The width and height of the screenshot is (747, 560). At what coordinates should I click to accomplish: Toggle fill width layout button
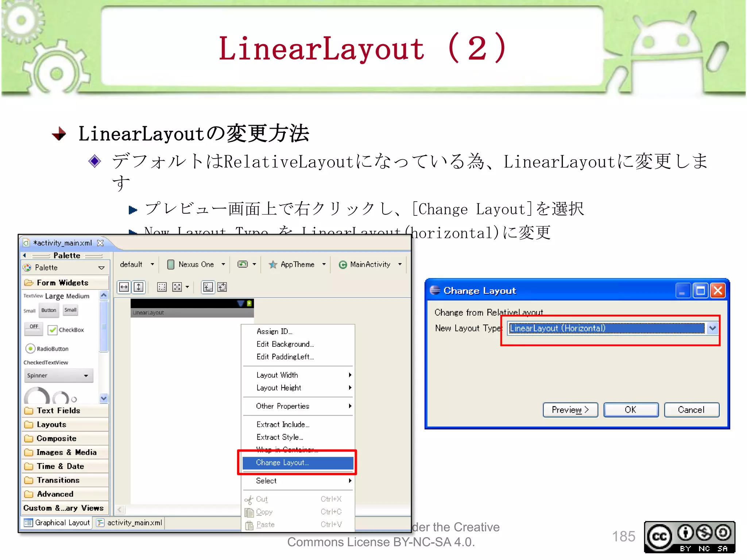click(124, 287)
